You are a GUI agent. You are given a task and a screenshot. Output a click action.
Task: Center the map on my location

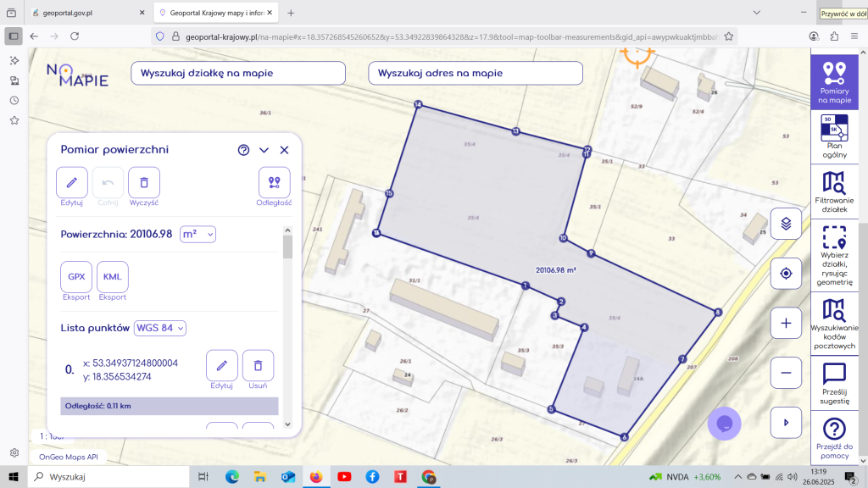[x=786, y=273]
